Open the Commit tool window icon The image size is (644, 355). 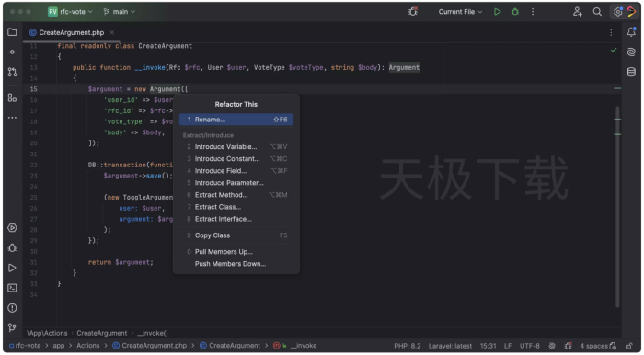click(12, 52)
